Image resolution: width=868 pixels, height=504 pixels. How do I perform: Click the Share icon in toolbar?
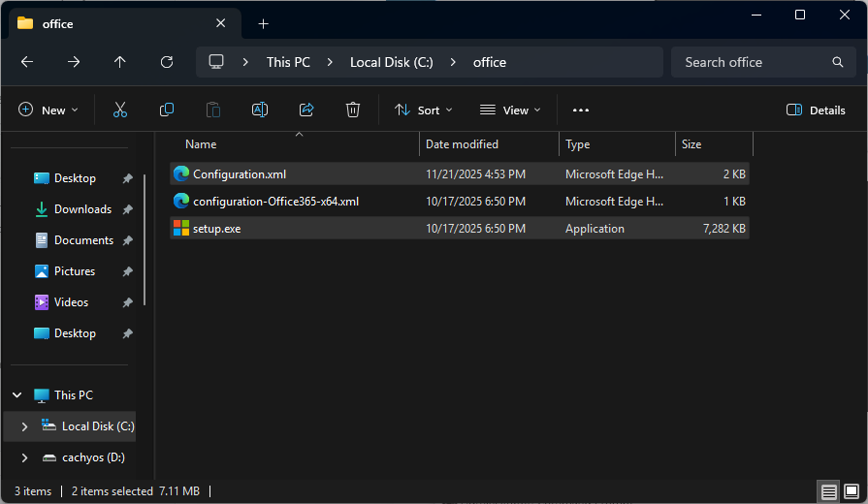point(306,110)
